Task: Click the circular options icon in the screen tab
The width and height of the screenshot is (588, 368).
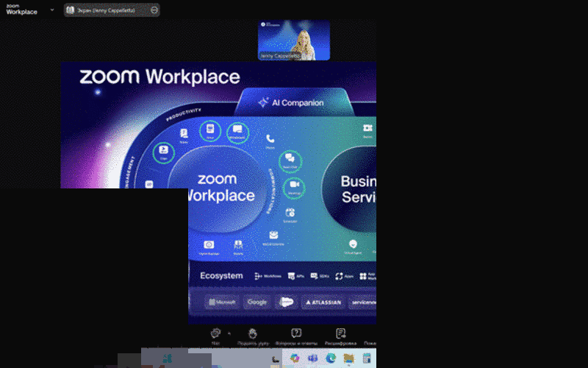Action: 154,10
